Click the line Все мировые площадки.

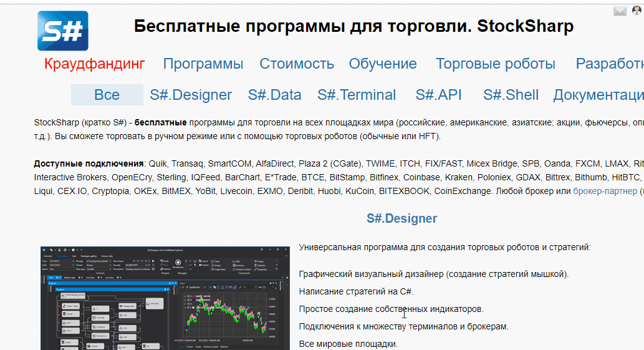(348, 344)
